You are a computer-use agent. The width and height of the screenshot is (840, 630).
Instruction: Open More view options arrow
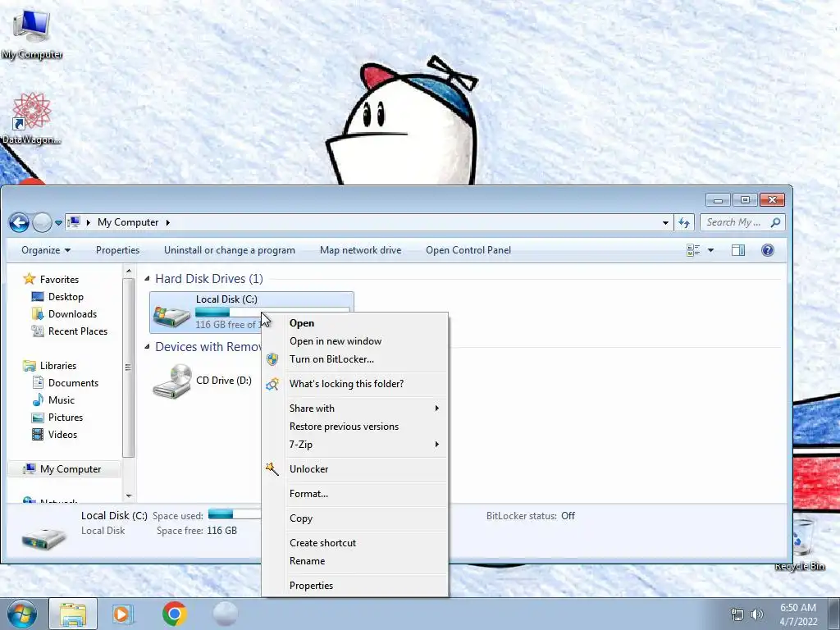coord(711,250)
